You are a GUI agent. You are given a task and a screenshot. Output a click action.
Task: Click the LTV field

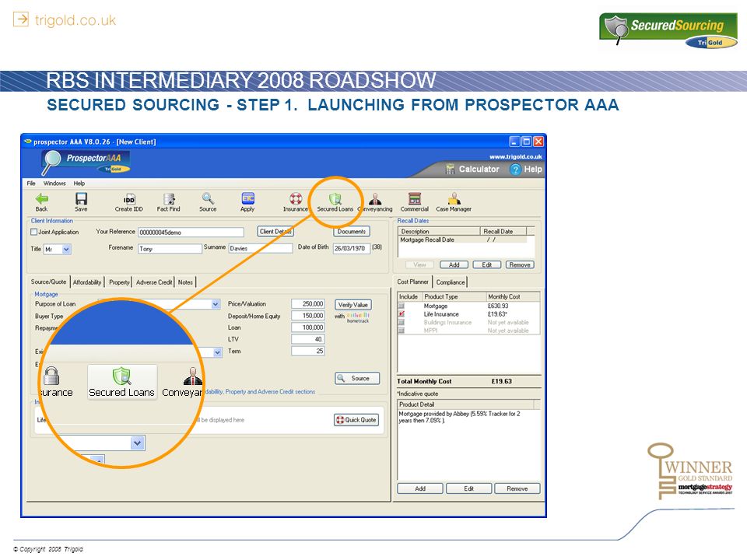[x=308, y=340]
